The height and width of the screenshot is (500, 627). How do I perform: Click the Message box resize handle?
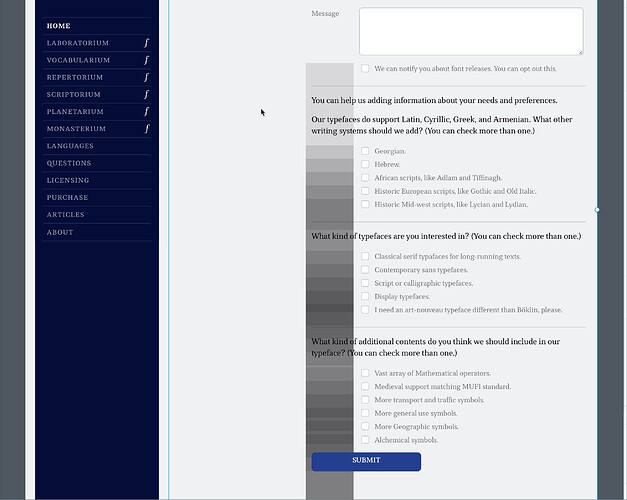click(x=579, y=51)
